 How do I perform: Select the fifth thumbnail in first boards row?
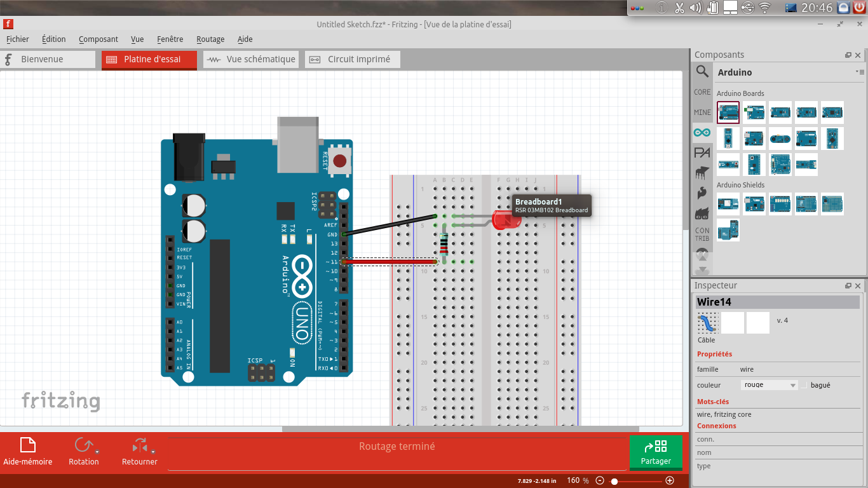coord(832,112)
